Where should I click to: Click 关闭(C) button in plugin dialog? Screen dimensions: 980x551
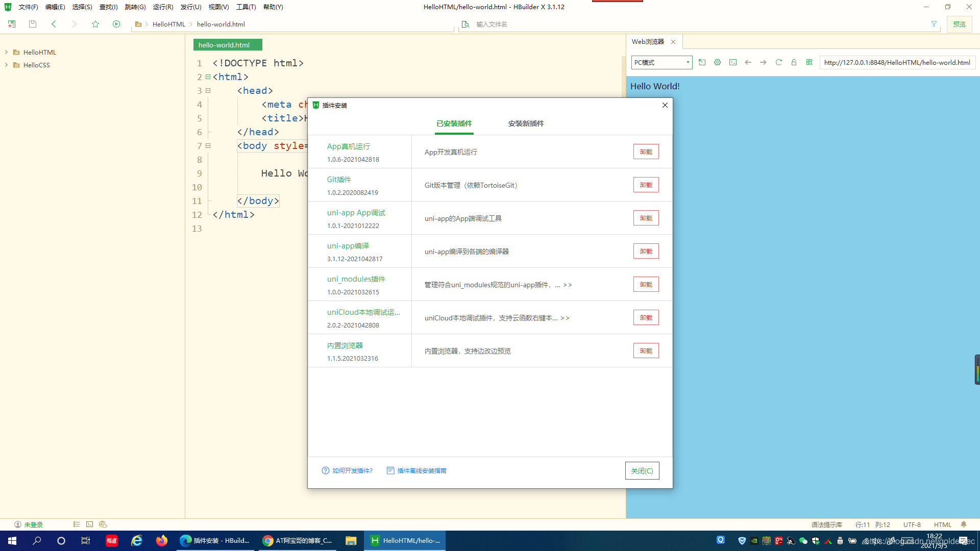642,470
